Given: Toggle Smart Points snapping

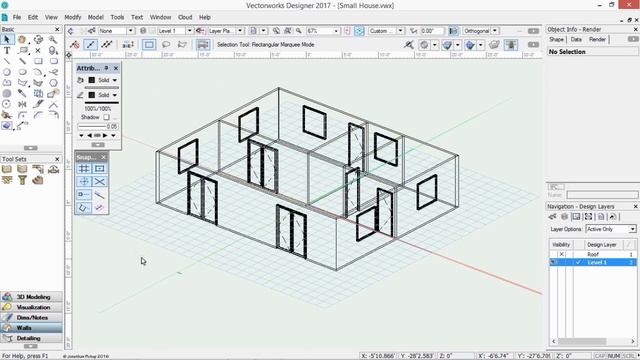Looking at the screenshot, I should pyautogui.click(x=84, y=195).
